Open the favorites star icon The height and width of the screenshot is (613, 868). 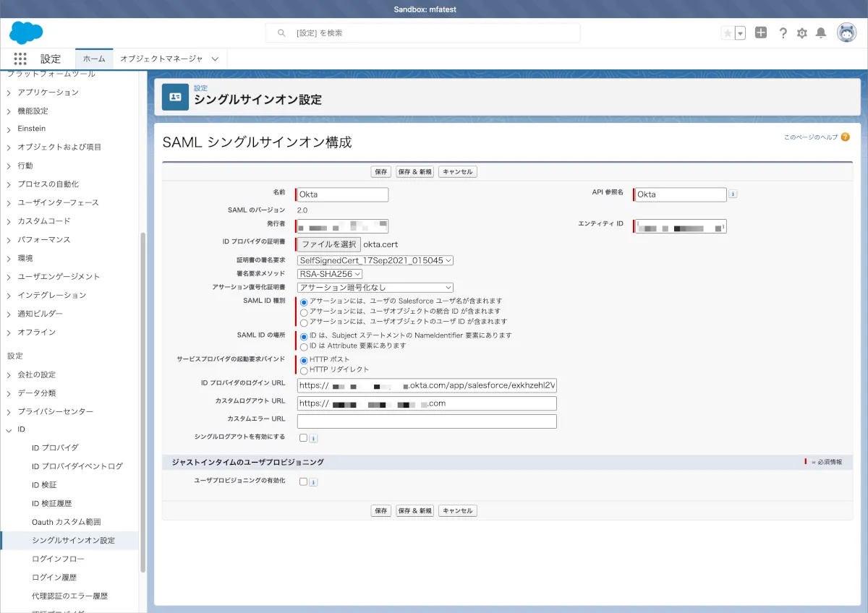(x=728, y=33)
